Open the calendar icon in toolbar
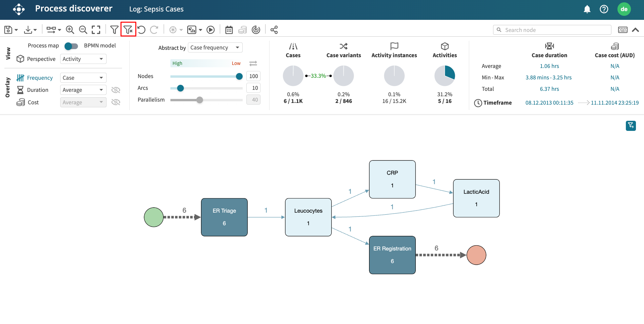Image resolution: width=644 pixels, height=324 pixels. (x=229, y=30)
